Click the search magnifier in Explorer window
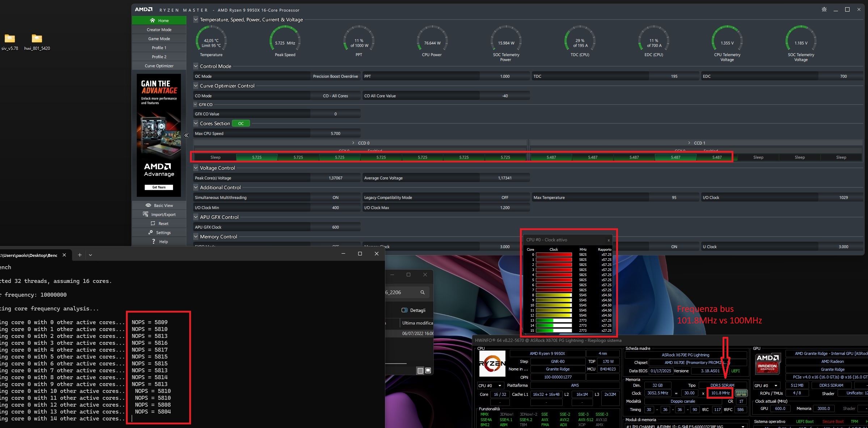 click(x=422, y=292)
